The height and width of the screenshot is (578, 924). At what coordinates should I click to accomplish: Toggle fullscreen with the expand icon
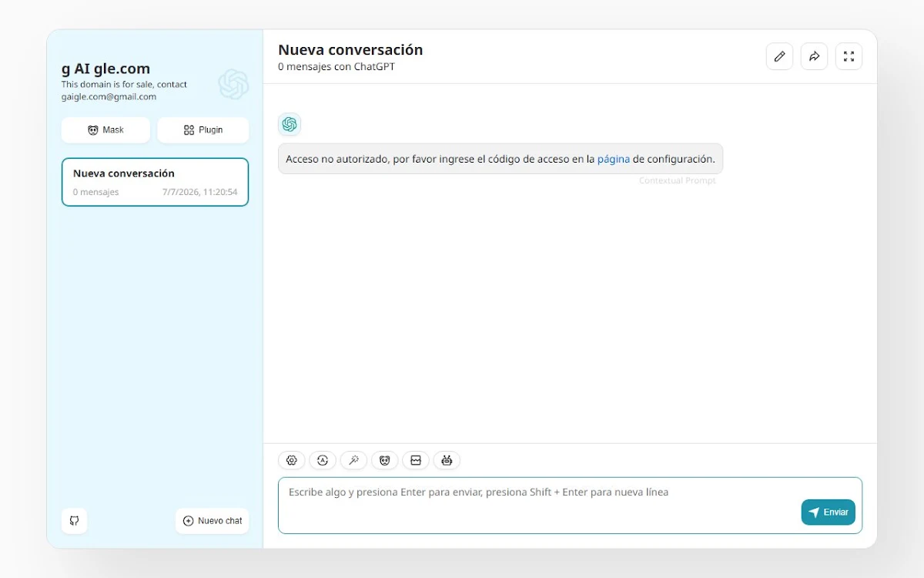(849, 56)
